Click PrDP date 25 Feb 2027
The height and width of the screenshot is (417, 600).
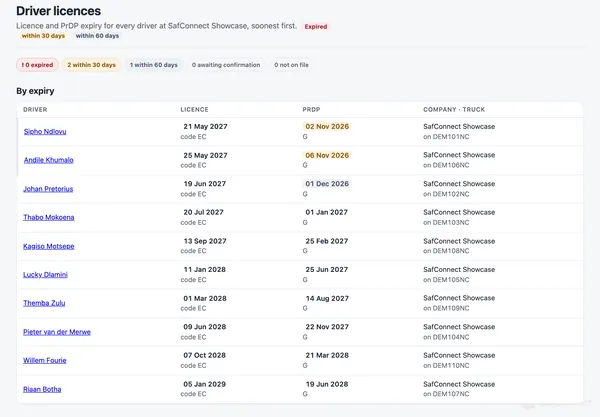coord(327,241)
